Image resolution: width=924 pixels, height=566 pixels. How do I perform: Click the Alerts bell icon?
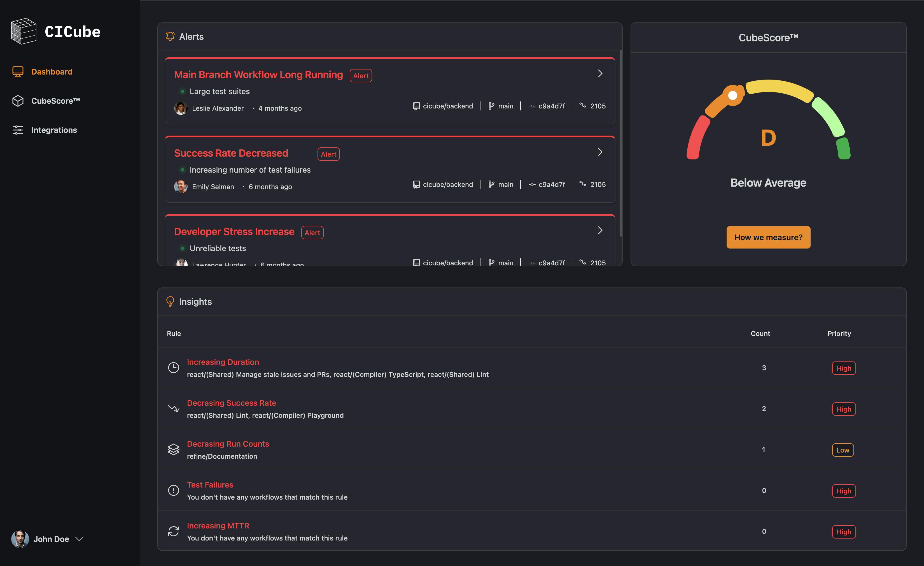coord(170,36)
